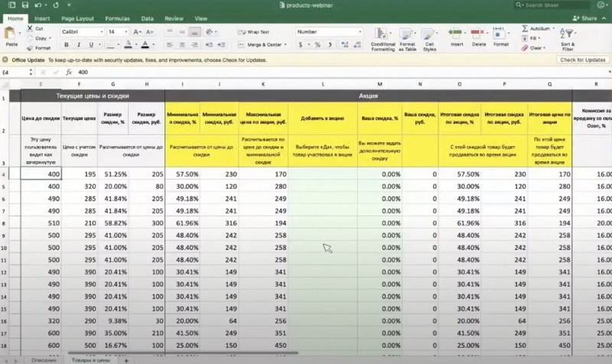Click the Copy icon in the ribbon
Image resolution: width=612 pixels, height=364 pixels.
(x=30, y=38)
